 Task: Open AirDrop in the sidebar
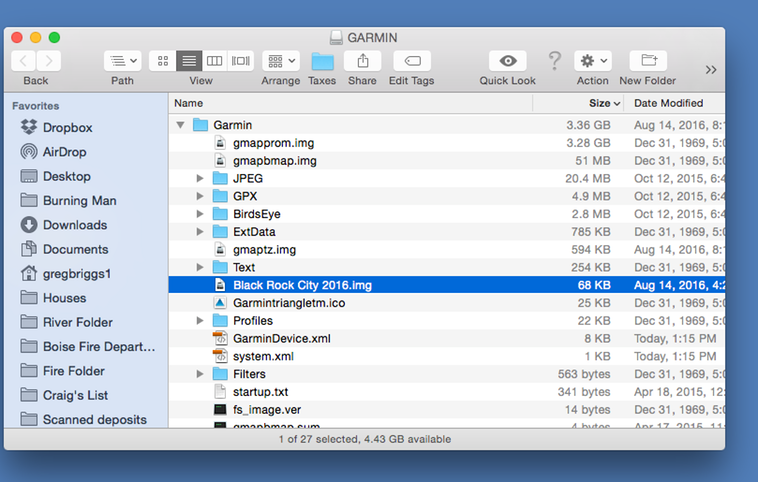64,152
